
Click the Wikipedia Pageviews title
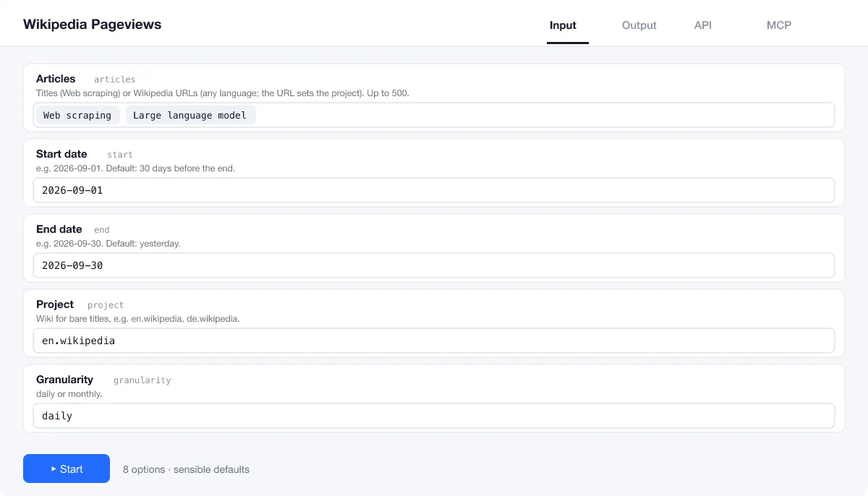click(x=92, y=25)
